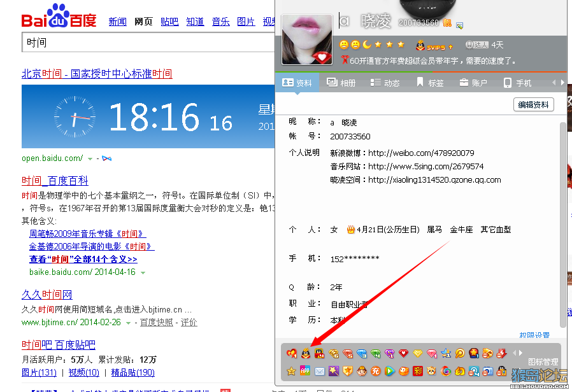Open the 知道 link in Baidu navigation
The image size is (572, 392).
pos(195,22)
